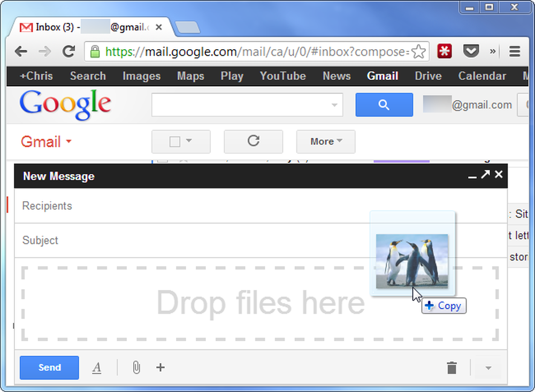The width and height of the screenshot is (535, 392).
Task: Open Images in the Google bar
Action: click(142, 76)
